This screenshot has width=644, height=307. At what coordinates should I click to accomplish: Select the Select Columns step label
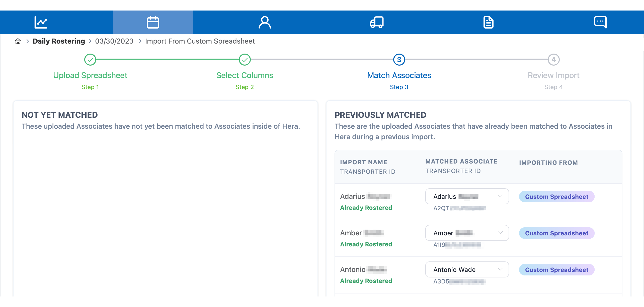click(x=245, y=75)
